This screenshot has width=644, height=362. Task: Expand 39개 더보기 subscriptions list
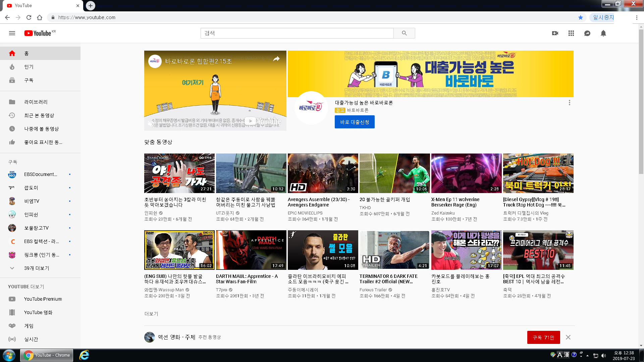(x=40, y=268)
